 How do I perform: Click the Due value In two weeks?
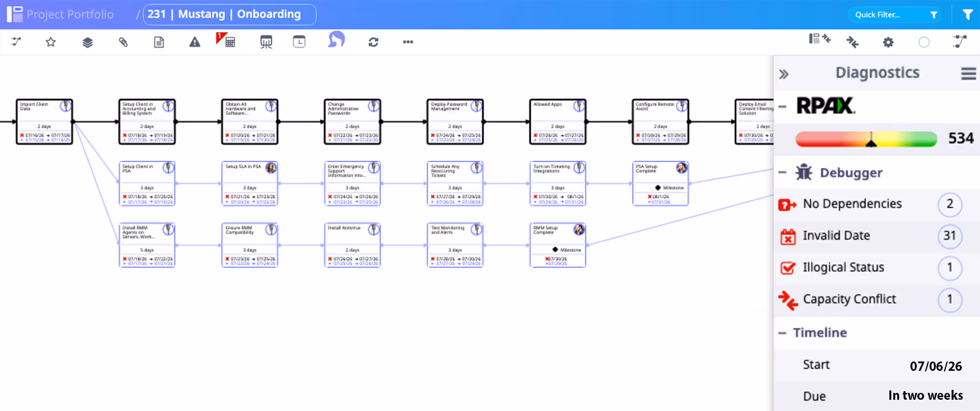tap(926, 396)
